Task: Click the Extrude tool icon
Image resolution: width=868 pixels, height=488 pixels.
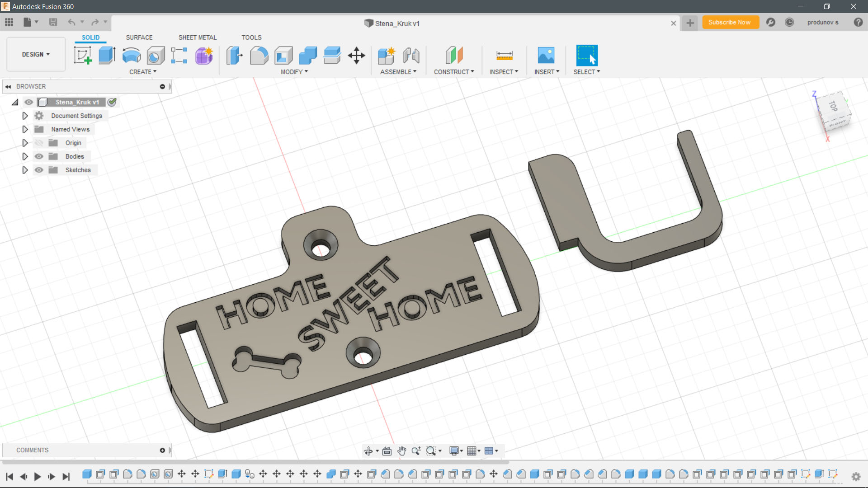Action: pyautogui.click(x=107, y=56)
